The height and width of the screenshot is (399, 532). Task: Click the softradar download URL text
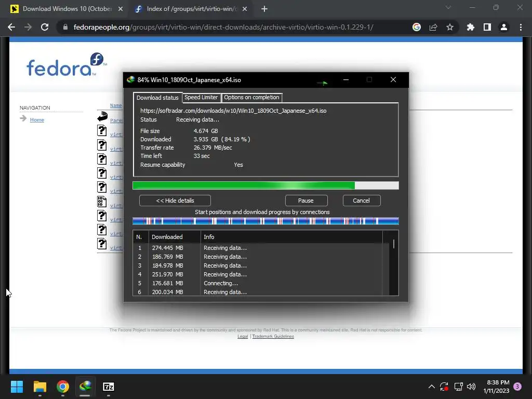[x=233, y=111]
